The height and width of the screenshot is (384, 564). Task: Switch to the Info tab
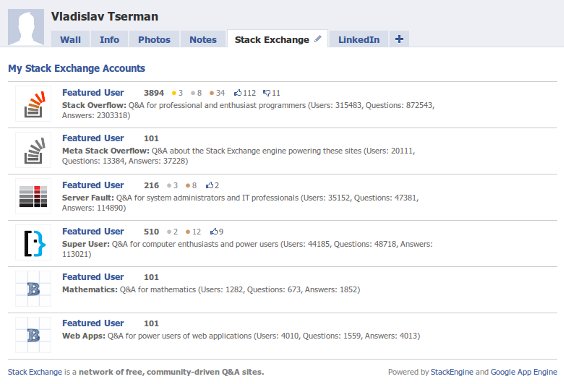coord(109,39)
